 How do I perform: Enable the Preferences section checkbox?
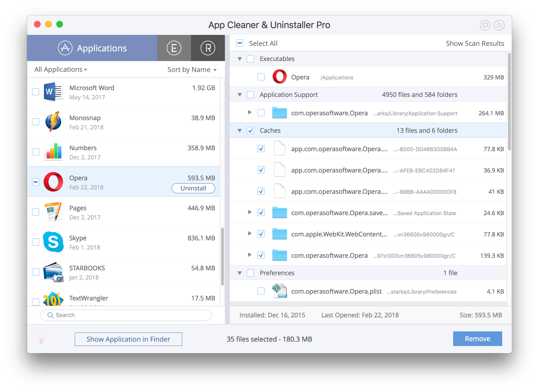pyautogui.click(x=251, y=273)
